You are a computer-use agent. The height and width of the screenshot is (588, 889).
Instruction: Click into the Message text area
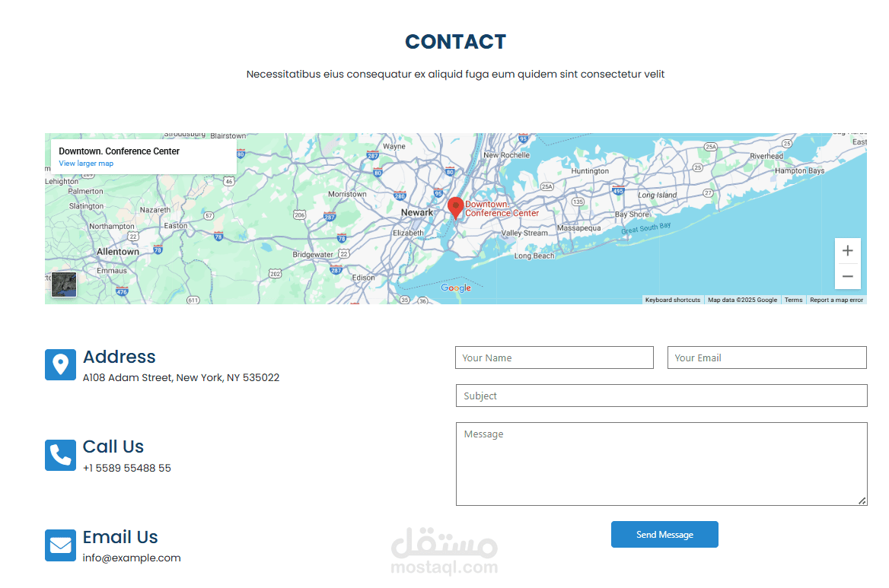coord(661,464)
